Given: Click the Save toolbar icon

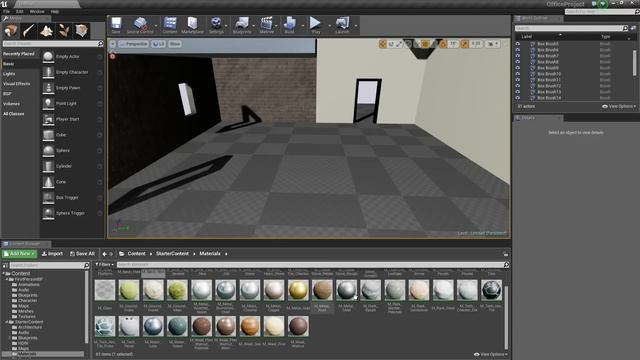Looking at the screenshot, I should click(x=116, y=25).
